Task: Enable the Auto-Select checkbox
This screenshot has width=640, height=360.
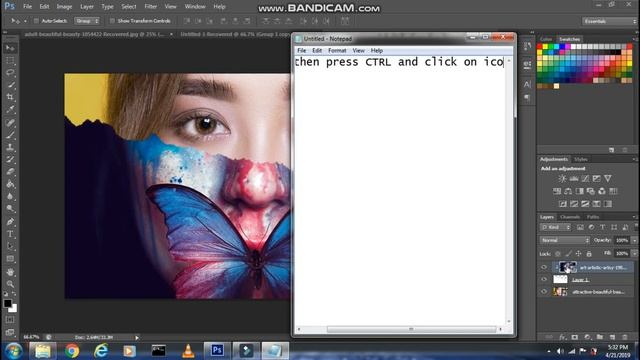Action: (36, 21)
